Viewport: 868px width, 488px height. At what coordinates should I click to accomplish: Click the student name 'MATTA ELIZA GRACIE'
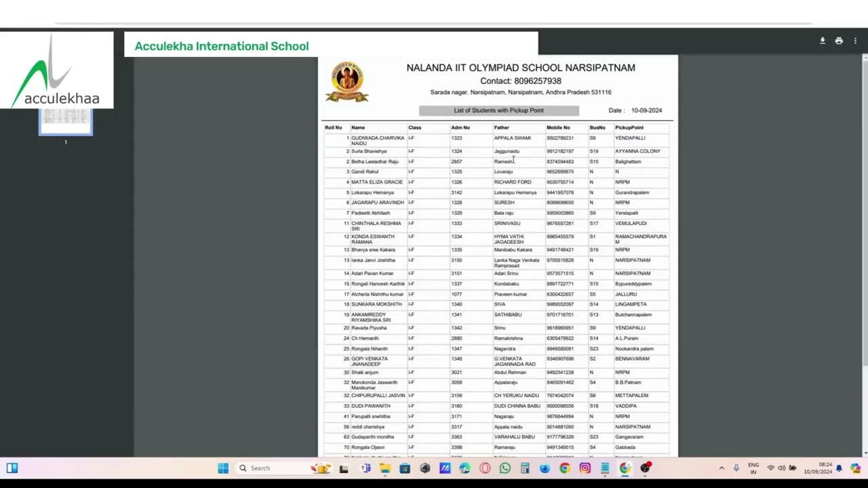point(377,182)
